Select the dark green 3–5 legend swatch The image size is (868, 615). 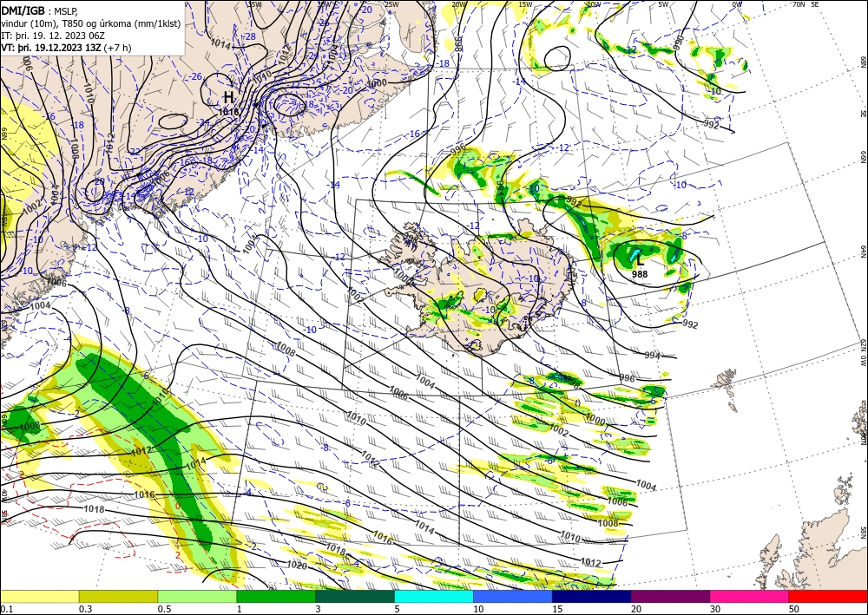[355, 596]
